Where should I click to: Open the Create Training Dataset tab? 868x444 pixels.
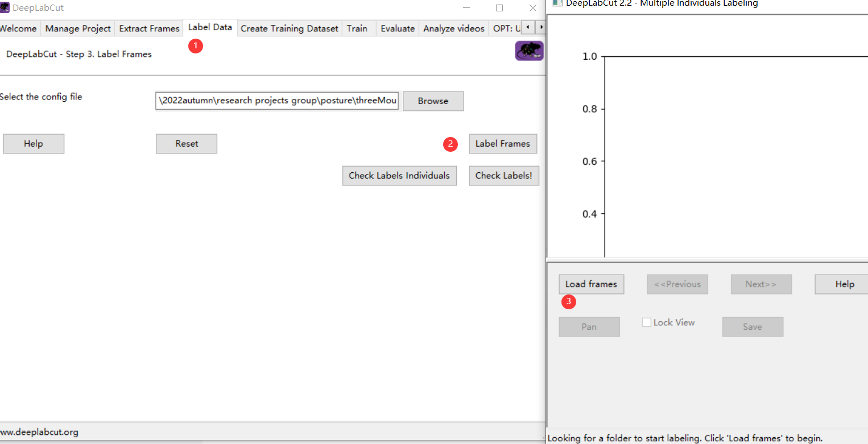coord(290,28)
